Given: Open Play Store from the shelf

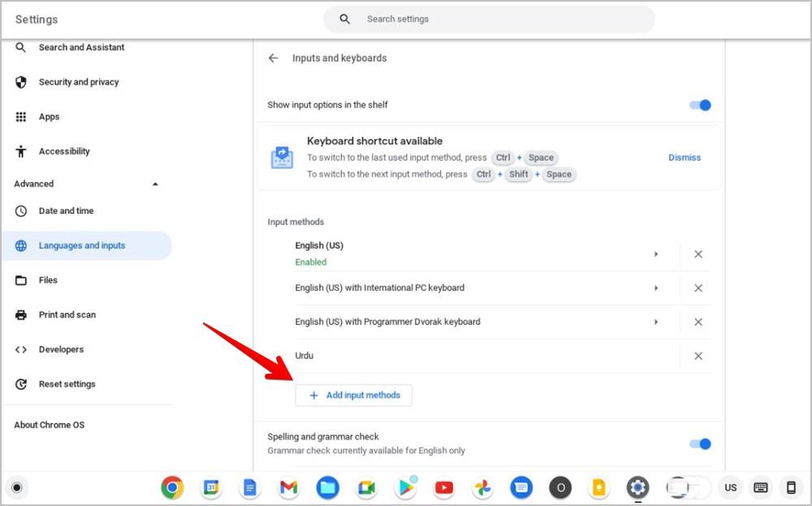Looking at the screenshot, I should [x=405, y=487].
